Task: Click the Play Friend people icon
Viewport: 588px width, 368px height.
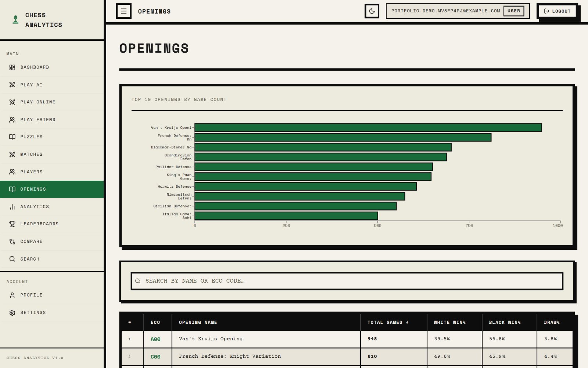Action: [12, 120]
